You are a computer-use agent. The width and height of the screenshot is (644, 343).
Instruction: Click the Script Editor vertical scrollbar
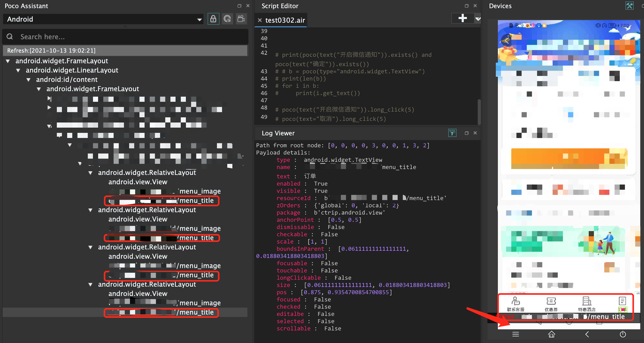479,112
